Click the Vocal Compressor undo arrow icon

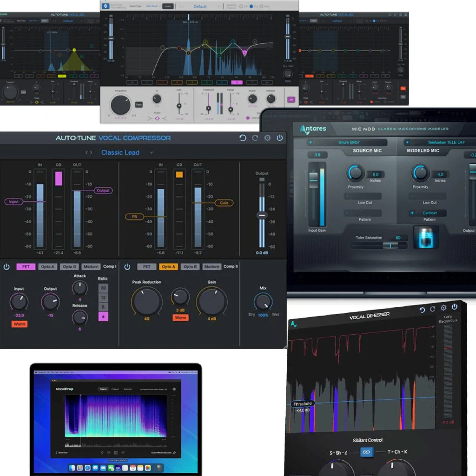(x=243, y=138)
